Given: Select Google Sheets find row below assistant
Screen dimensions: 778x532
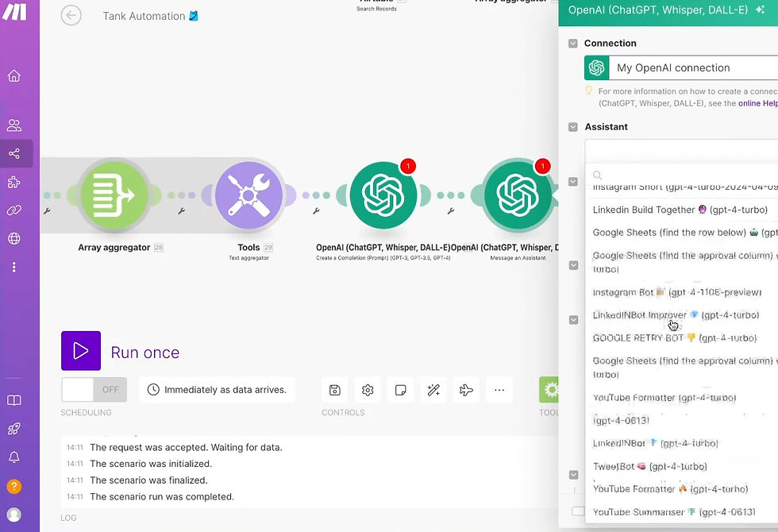Looking at the screenshot, I should (x=682, y=233).
